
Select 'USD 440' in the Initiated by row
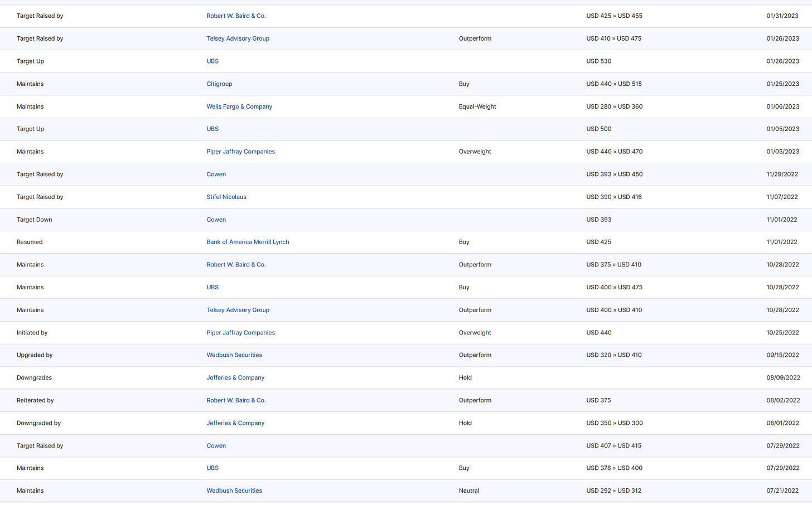598,333
